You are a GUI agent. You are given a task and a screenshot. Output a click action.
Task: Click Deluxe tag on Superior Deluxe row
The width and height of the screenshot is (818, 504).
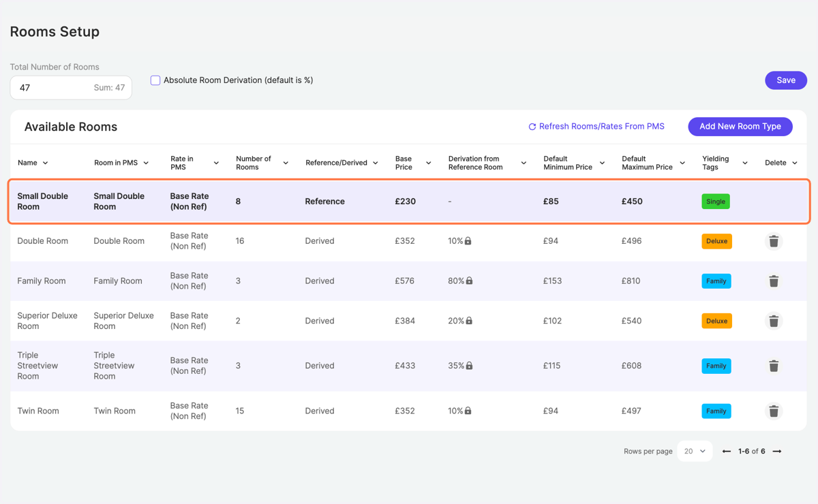pyautogui.click(x=717, y=321)
